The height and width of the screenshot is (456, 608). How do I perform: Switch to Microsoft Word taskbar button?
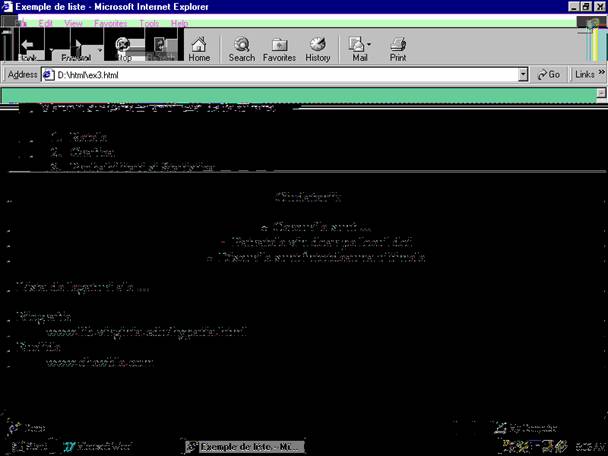point(93,446)
